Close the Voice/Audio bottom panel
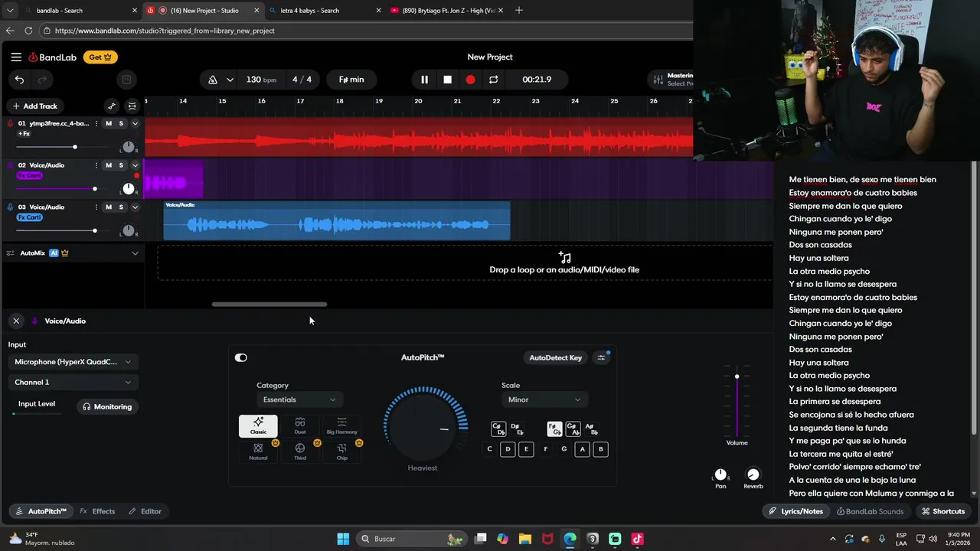 (16, 321)
